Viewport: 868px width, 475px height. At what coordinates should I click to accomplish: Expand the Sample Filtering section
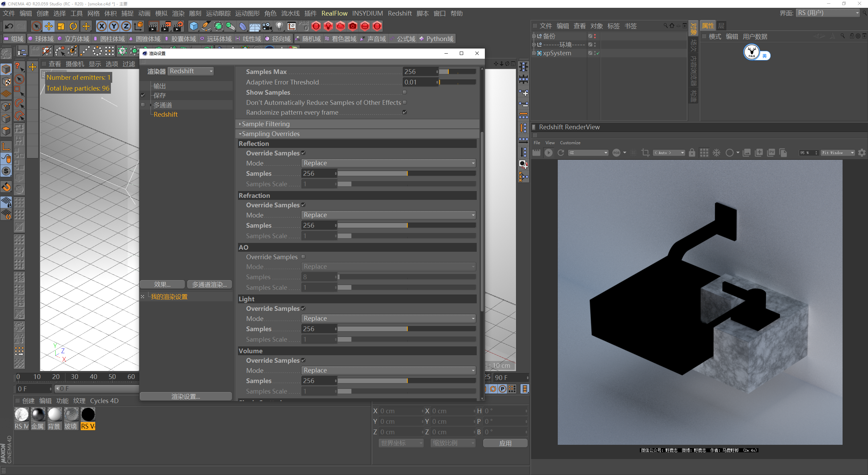tap(358, 124)
